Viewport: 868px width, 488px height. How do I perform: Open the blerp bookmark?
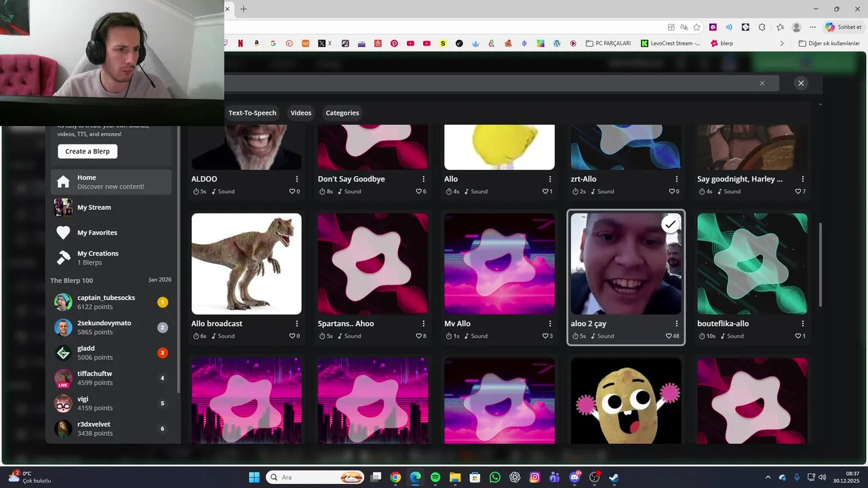[x=722, y=43]
